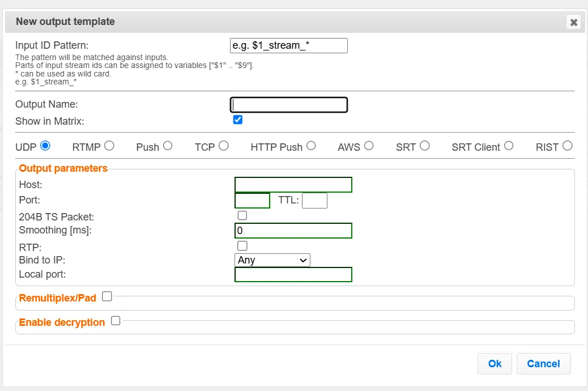
Task: Open the Bind to IP dropdown
Action: (x=272, y=260)
